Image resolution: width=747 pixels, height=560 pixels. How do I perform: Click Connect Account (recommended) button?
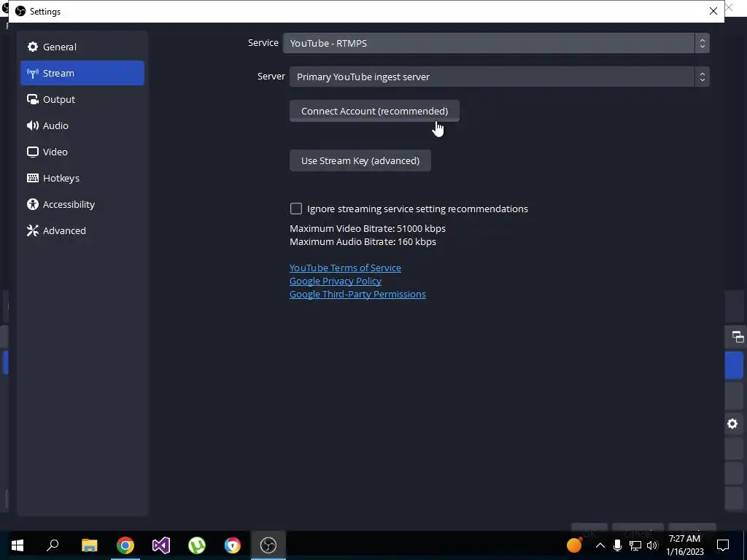pos(374,111)
